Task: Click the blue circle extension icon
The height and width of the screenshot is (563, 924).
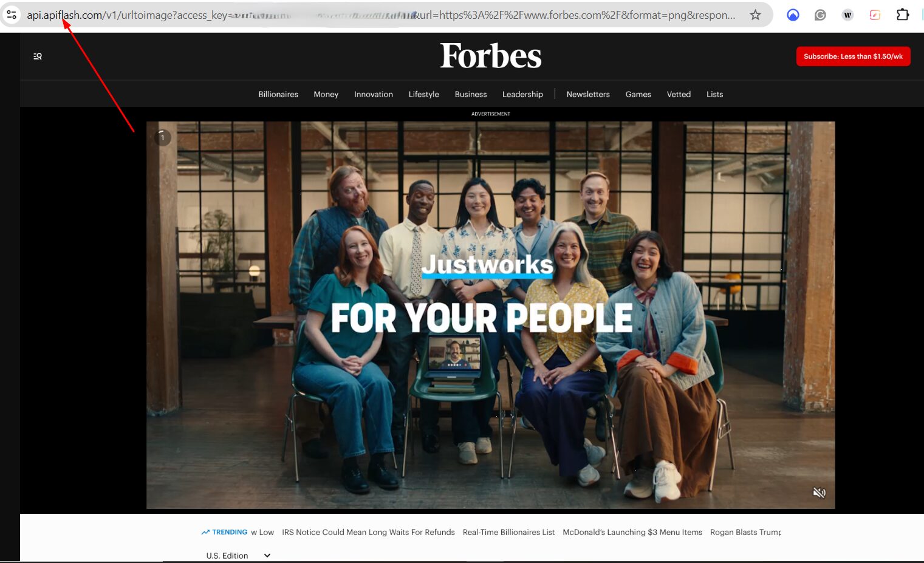Action: click(793, 15)
